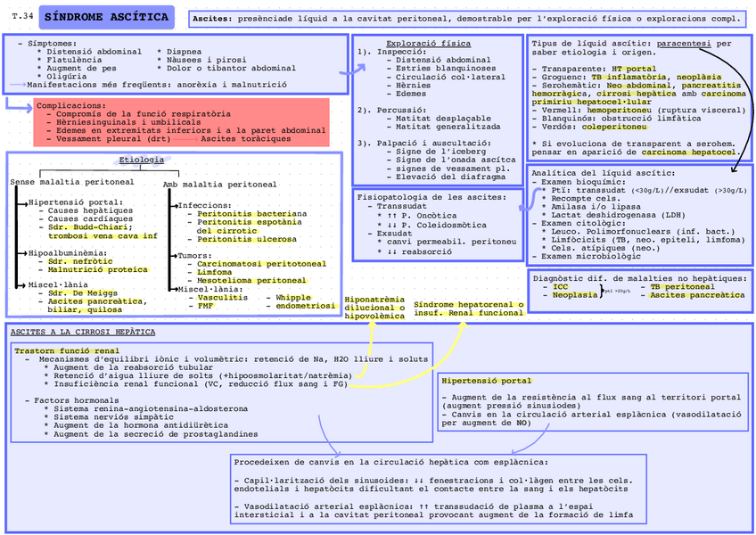Select the yellow Hiponatrèmia dilucional box
This screenshot has height=535, width=756.
tap(374, 308)
